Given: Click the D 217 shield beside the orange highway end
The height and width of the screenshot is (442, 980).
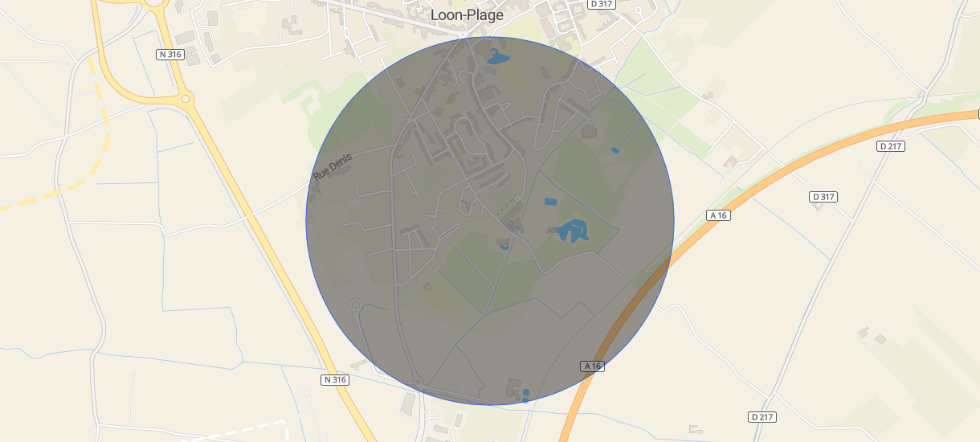Looking at the screenshot, I should pos(891,146).
